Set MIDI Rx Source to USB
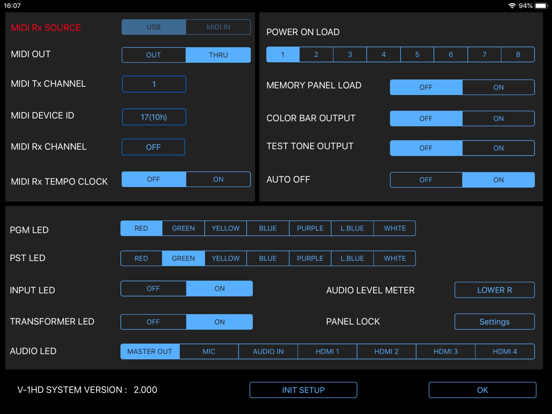 (x=153, y=27)
